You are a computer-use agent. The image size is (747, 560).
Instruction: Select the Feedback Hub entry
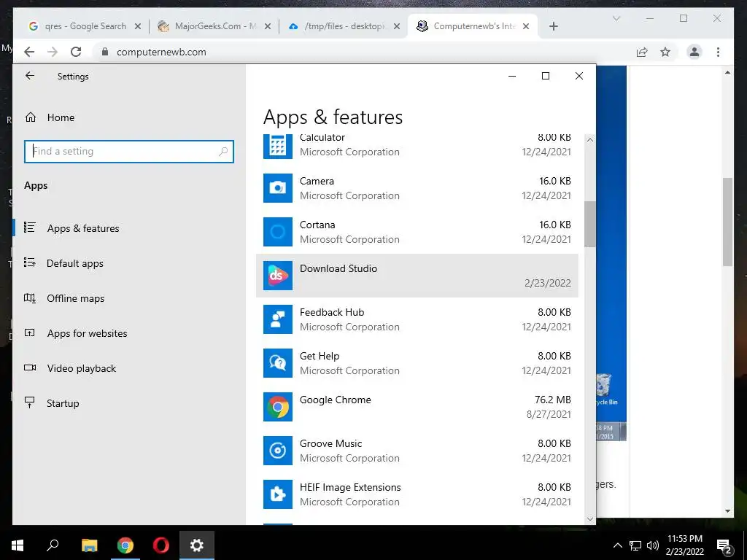pyautogui.click(x=417, y=319)
